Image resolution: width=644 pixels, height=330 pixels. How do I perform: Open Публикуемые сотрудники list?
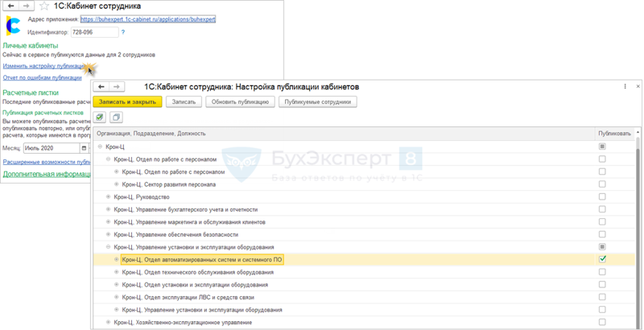[x=318, y=101]
